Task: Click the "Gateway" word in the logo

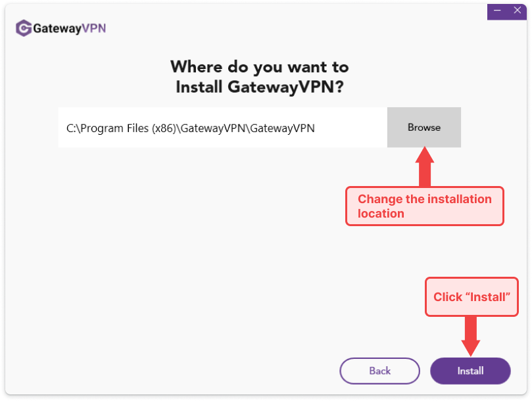Action: [55, 28]
